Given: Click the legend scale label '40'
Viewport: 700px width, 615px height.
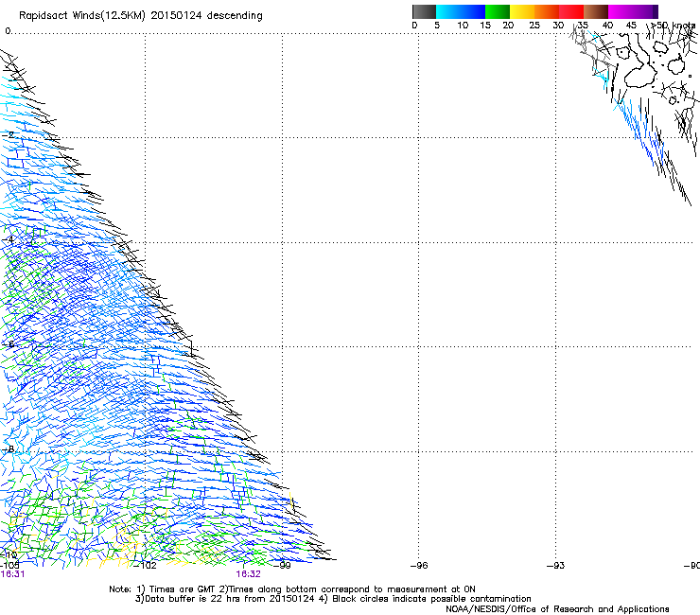Looking at the screenshot, I should [607, 26].
